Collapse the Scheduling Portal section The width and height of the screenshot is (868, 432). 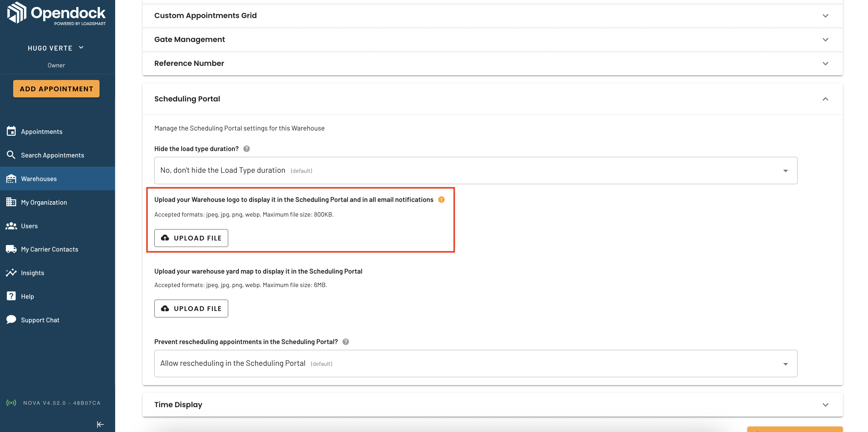tap(492, 99)
